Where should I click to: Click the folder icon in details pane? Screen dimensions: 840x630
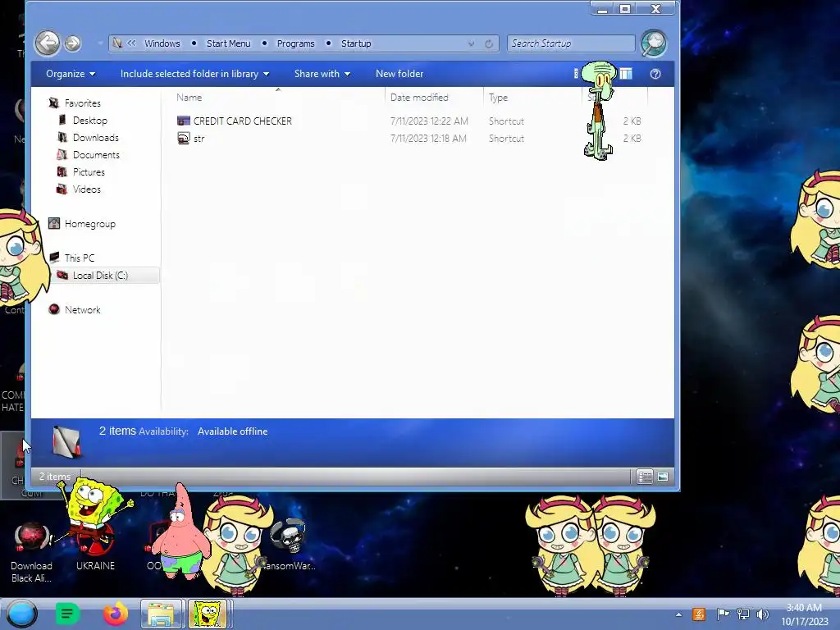coord(67,442)
